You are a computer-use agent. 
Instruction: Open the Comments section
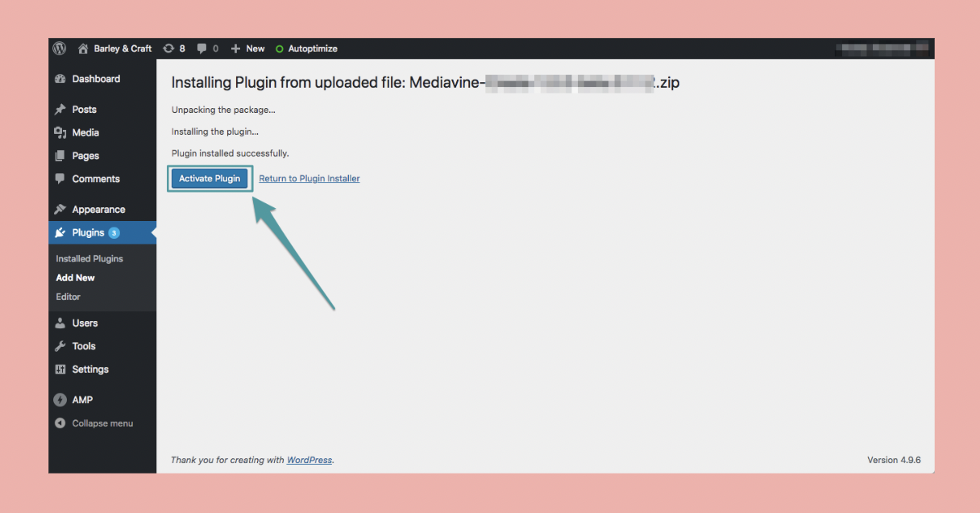96,179
